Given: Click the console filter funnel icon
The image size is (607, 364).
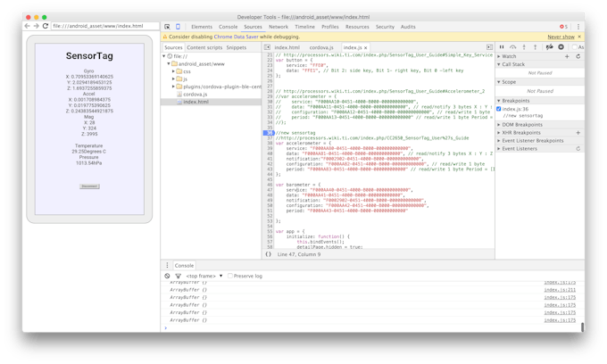Looking at the screenshot, I should (178, 276).
